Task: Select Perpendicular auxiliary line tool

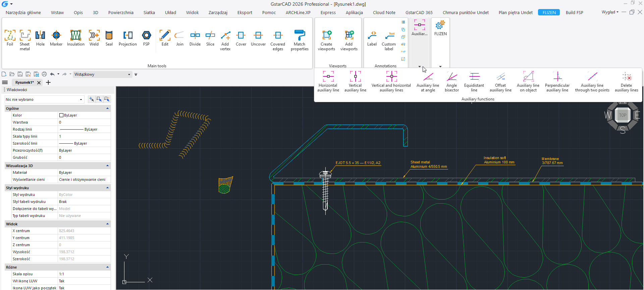Action: (557, 81)
